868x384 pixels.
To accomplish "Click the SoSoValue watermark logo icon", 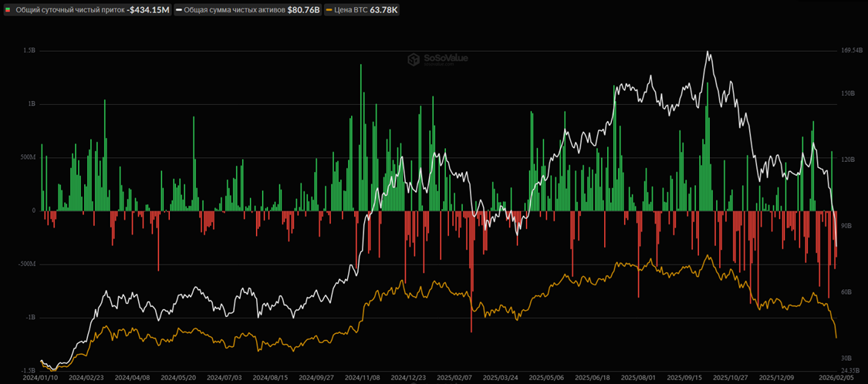I will click(x=414, y=59).
